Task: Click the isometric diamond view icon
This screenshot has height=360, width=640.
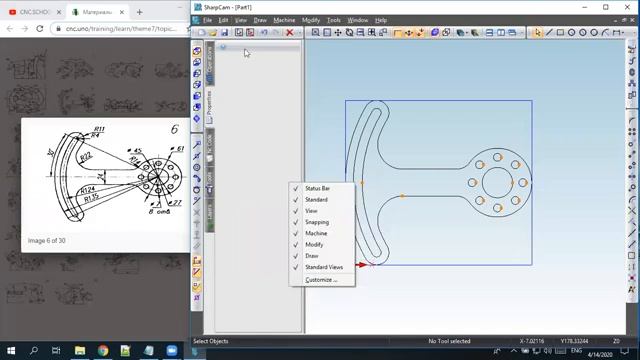Action: (197, 118)
